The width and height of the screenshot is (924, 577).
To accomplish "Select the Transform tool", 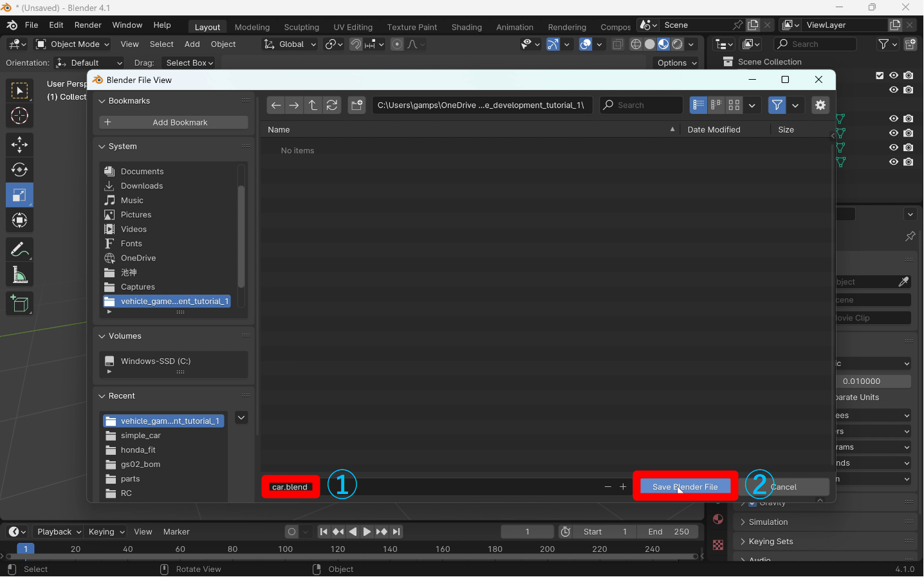I will 19,220.
